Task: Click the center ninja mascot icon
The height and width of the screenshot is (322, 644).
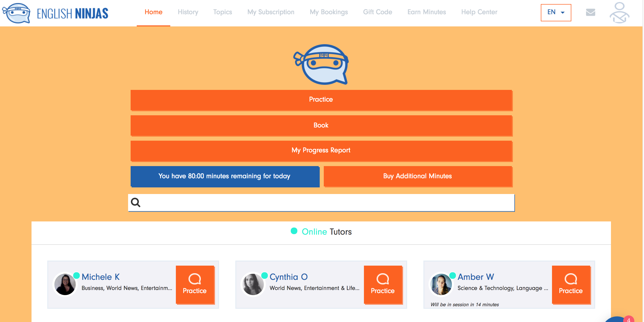Action: tap(321, 65)
